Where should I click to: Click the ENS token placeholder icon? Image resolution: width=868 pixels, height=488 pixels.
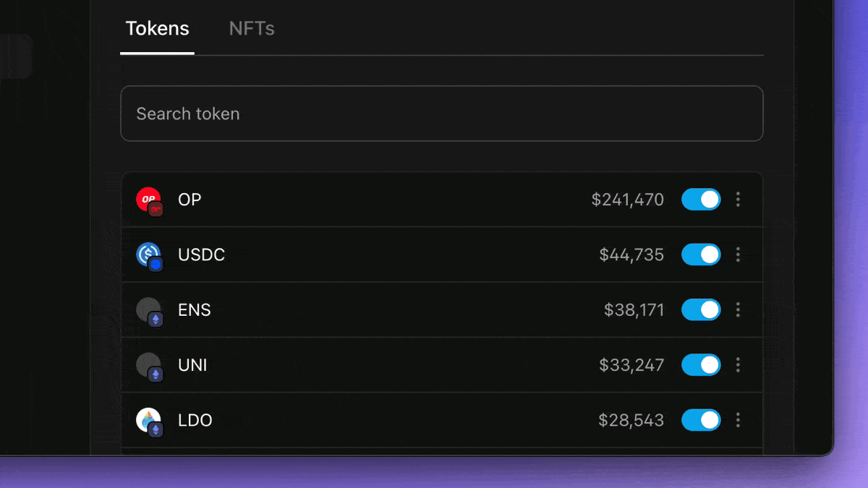click(x=149, y=311)
